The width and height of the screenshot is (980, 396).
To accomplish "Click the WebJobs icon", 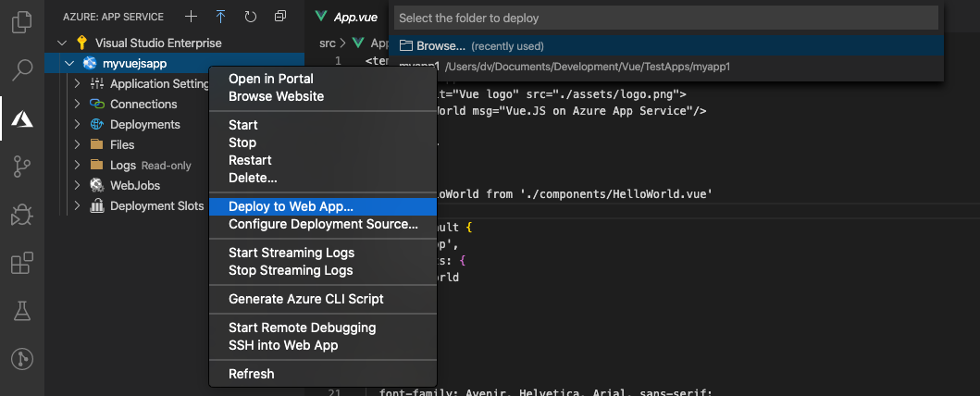I will (x=97, y=185).
